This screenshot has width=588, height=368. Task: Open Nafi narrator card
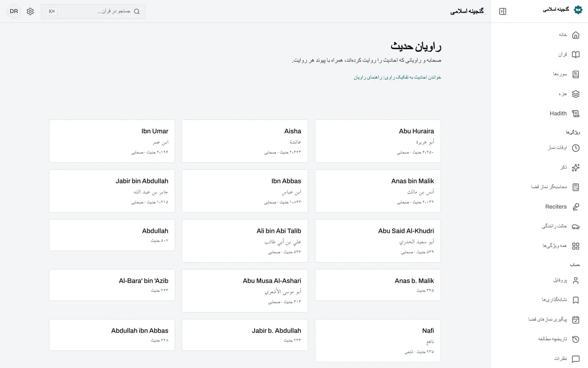[x=378, y=340]
